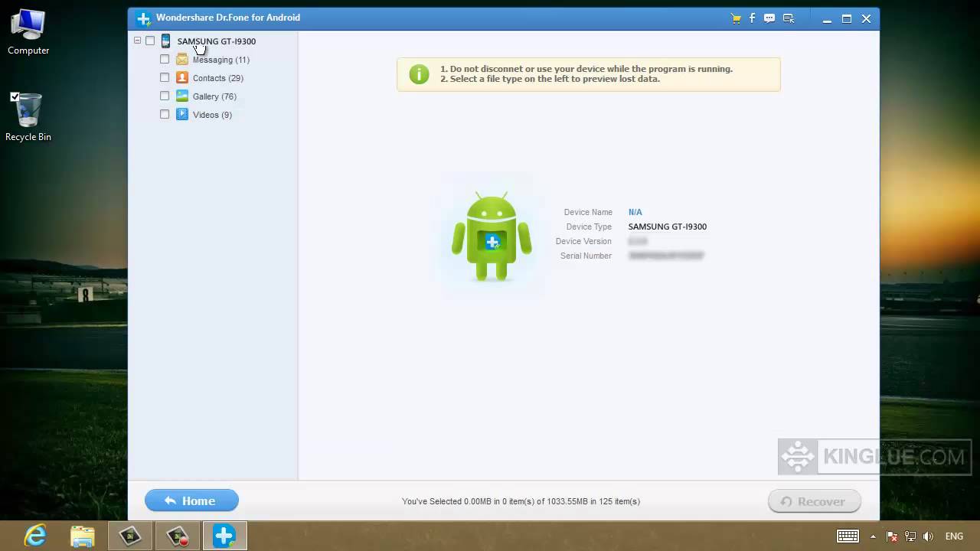Image resolution: width=980 pixels, height=551 pixels.
Task: Click the Device Version label
Action: pyautogui.click(x=583, y=241)
